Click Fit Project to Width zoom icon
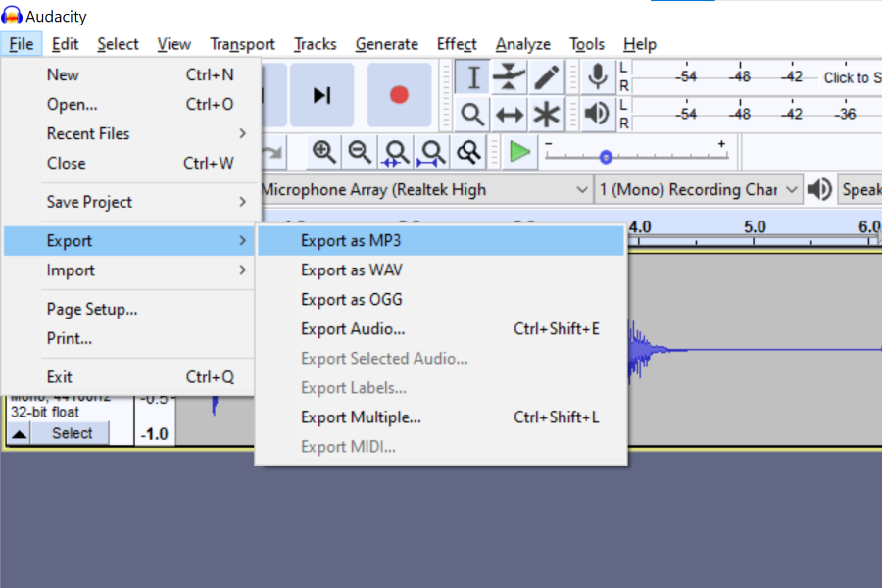 (432, 152)
